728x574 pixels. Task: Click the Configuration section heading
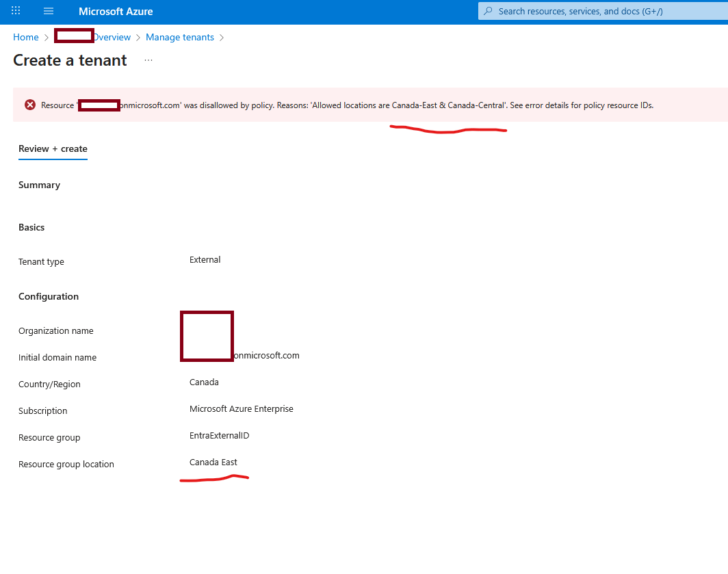(48, 296)
